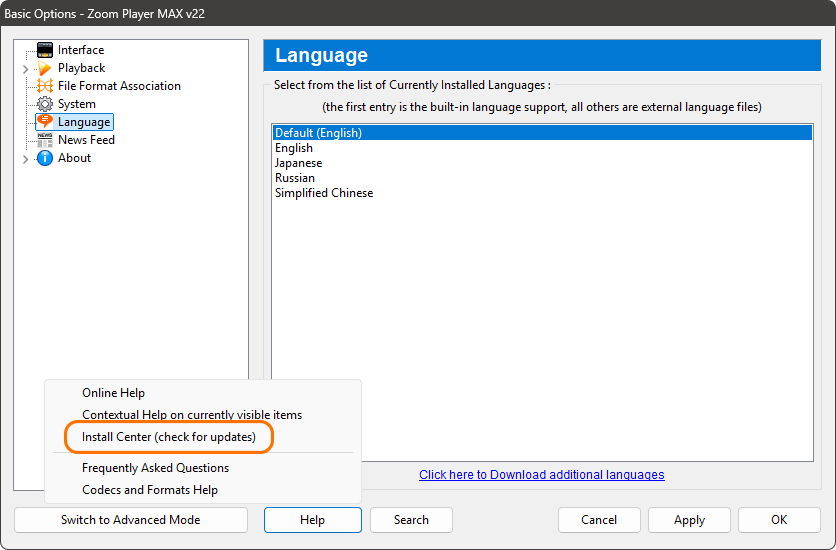Screen dimensions: 836x550
Task: Open Online Help from popup menu
Action: [113, 393]
